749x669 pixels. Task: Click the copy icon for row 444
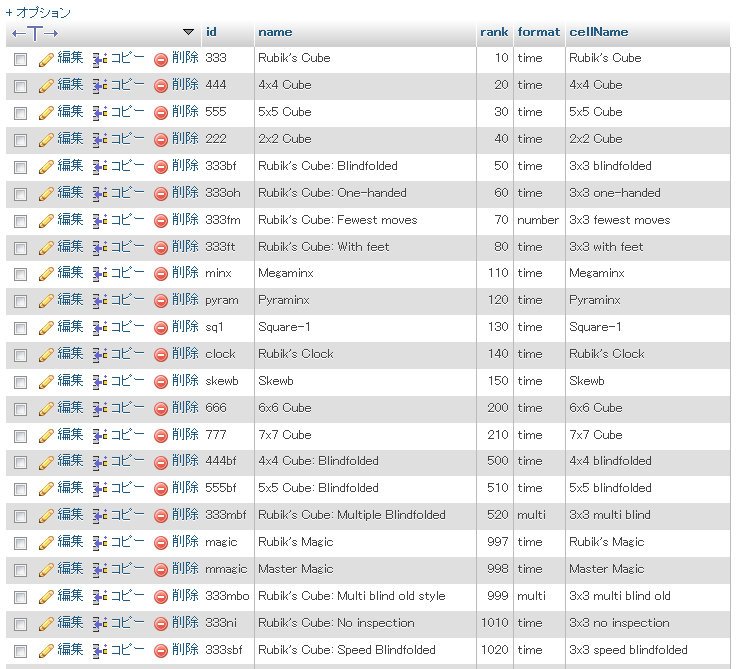(x=99, y=86)
